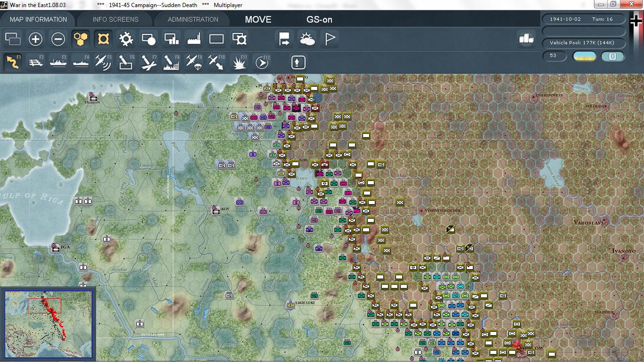Click the MOVE mode label
The height and width of the screenshot is (362, 644).
click(x=258, y=19)
